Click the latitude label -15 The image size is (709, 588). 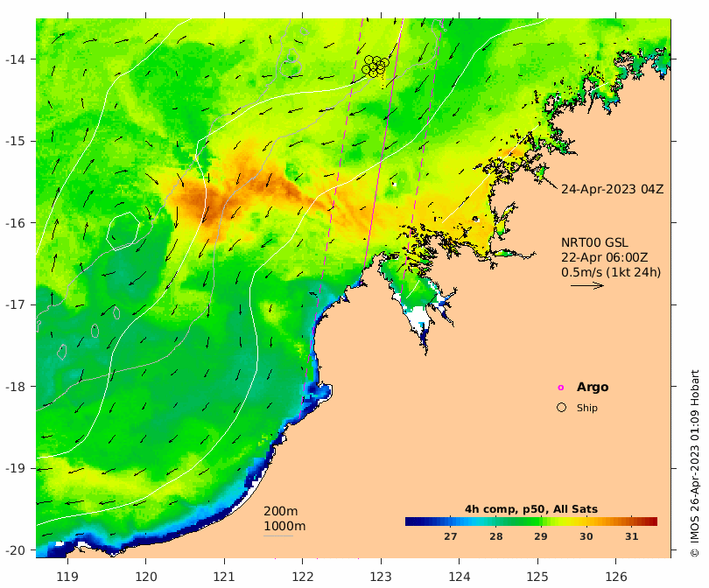tap(15, 141)
